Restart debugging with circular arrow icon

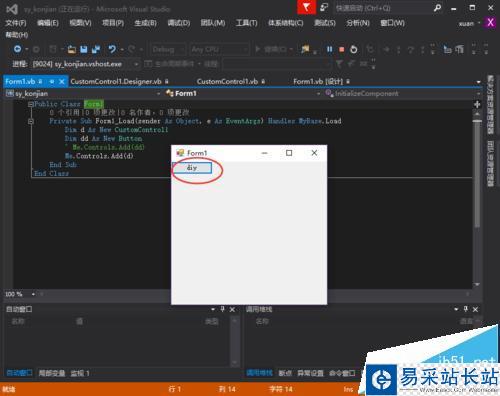(x=353, y=50)
